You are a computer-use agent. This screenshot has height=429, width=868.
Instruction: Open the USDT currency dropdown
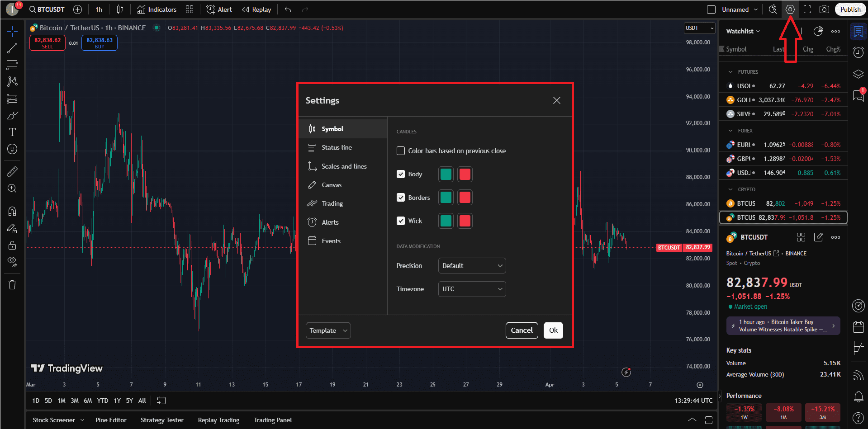(x=699, y=28)
